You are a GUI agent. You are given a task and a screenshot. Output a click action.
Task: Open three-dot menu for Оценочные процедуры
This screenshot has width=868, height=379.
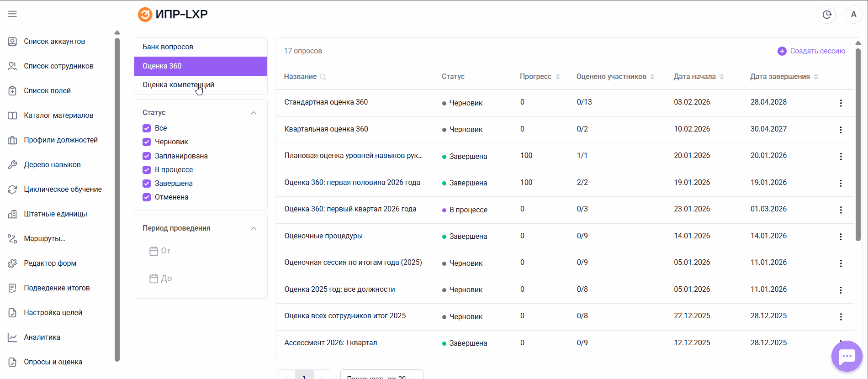[841, 237]
